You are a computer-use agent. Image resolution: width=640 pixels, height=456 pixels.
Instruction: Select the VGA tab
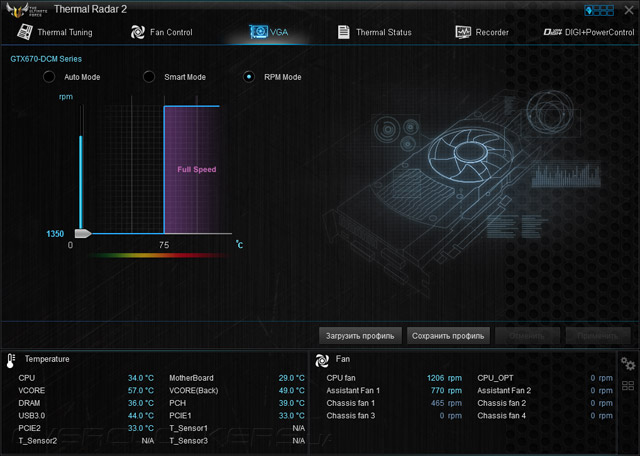click(269, 32)
